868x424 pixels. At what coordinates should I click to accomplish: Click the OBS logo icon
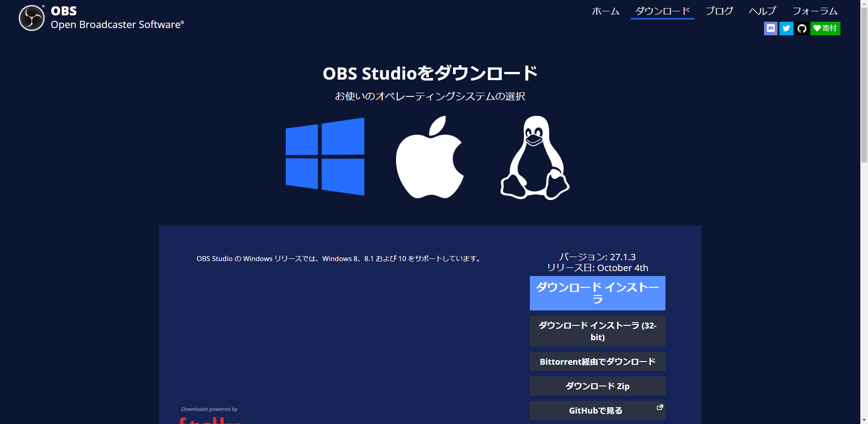(x=32, y=18)
